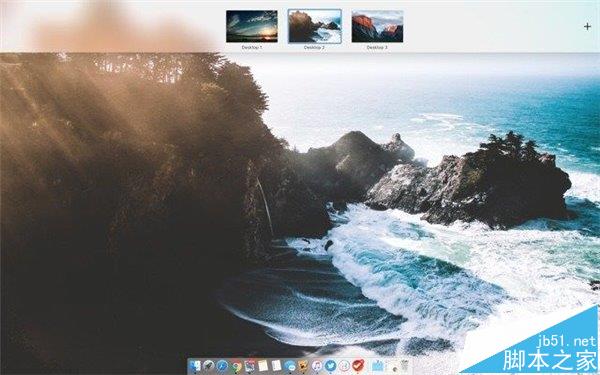Open the Twitter app in the Dock
Image resolution: width=600 pixels, height=375 pixels.
click(330, 366)
